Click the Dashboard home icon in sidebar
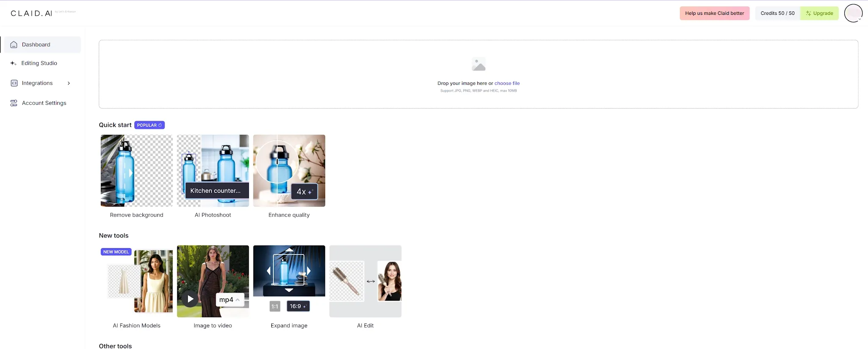Viewport: 868px width, 349px height. 14,45
